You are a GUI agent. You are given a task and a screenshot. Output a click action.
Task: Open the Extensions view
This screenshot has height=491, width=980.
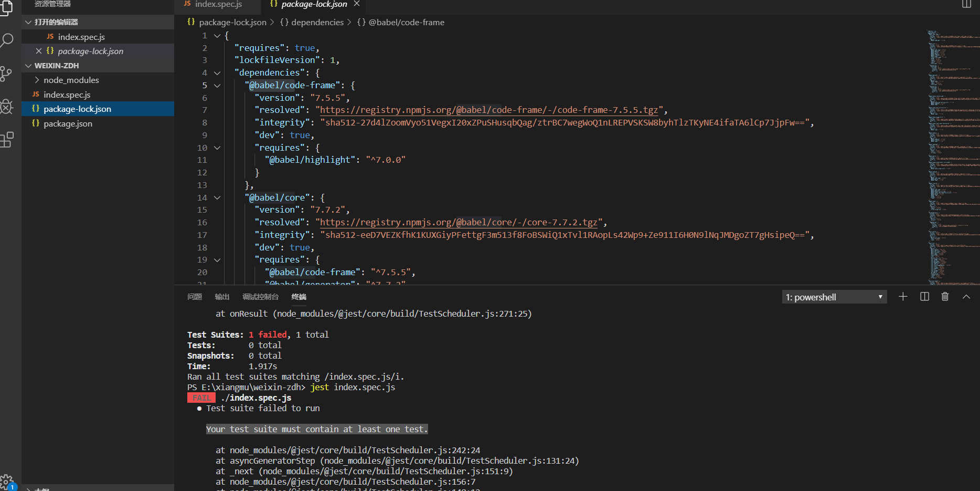click(7, 140)
